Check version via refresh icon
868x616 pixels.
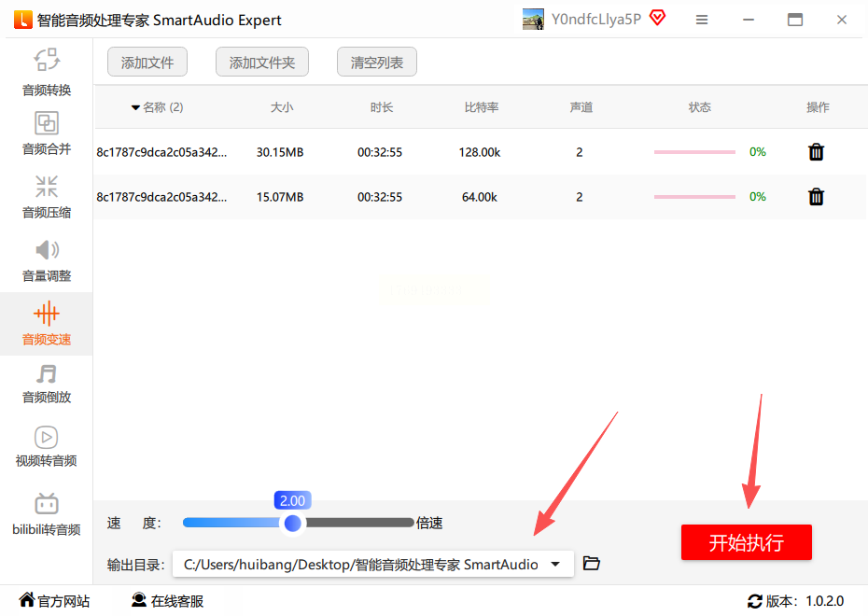754,601
